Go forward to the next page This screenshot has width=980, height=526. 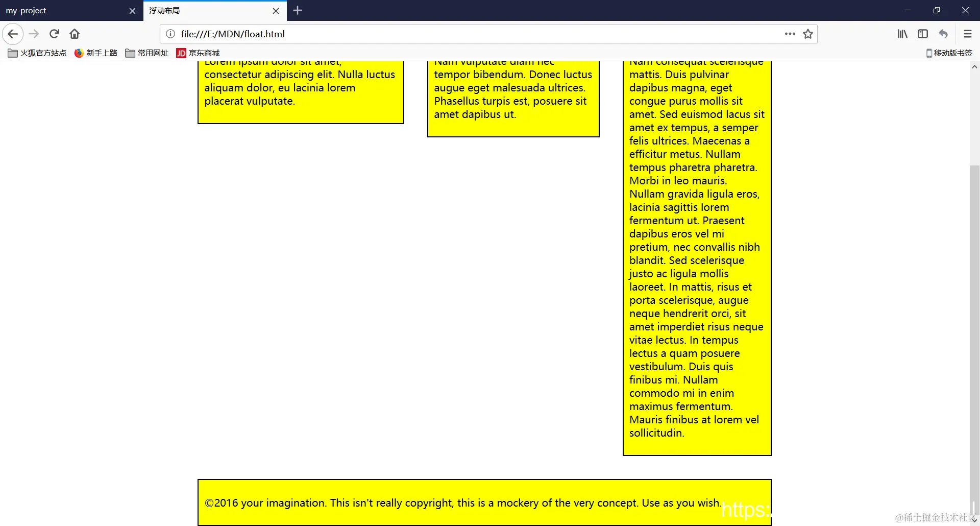pos(34,34)
